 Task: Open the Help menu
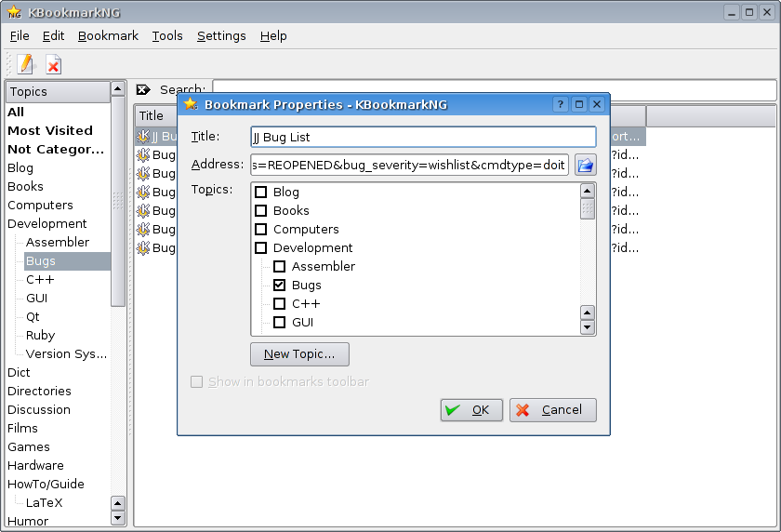[x=273, y=36]
